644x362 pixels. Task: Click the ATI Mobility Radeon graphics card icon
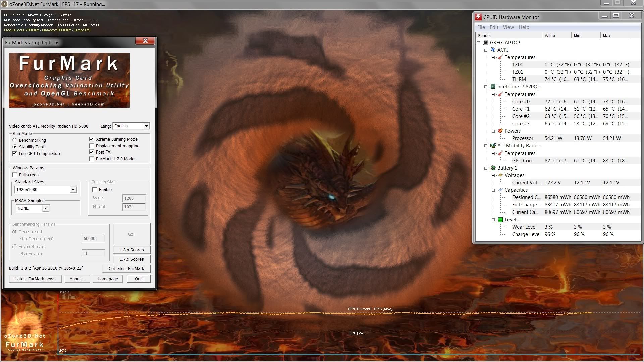click(493, 146)
